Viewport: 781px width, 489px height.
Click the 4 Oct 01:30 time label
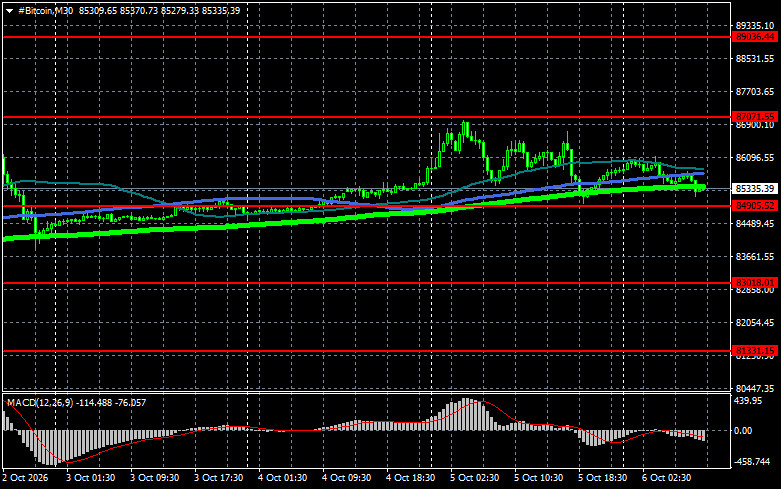tap(282, 478)
